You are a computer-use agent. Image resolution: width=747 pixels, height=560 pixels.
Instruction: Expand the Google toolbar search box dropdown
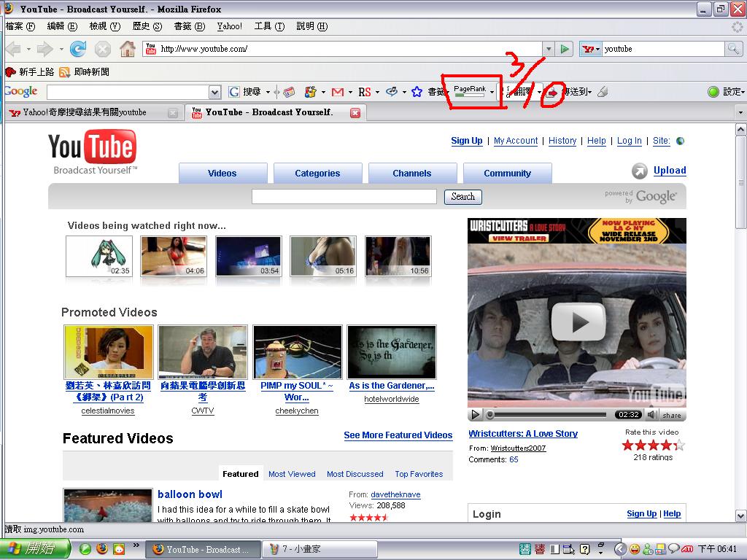coord(215,92)
